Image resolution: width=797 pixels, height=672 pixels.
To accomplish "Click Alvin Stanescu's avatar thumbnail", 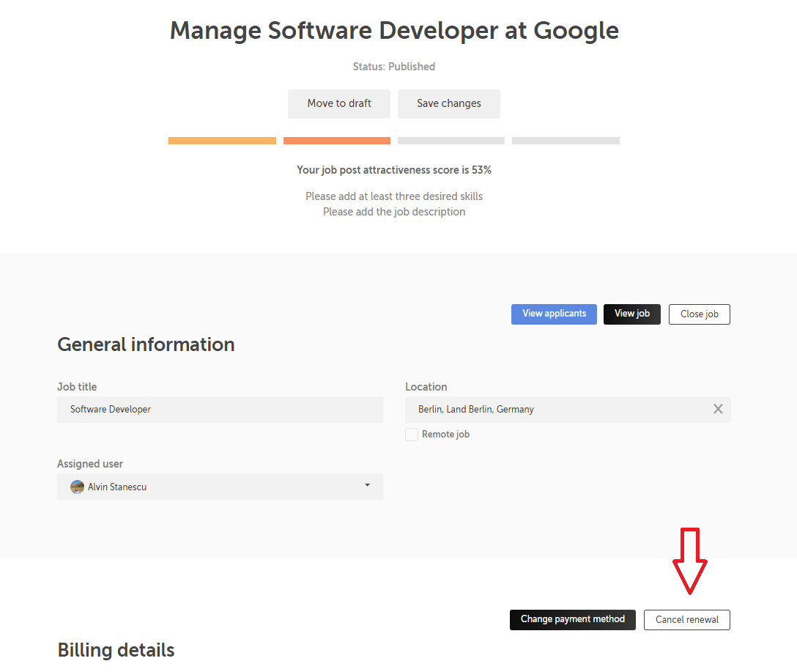I will coord(77,487).
